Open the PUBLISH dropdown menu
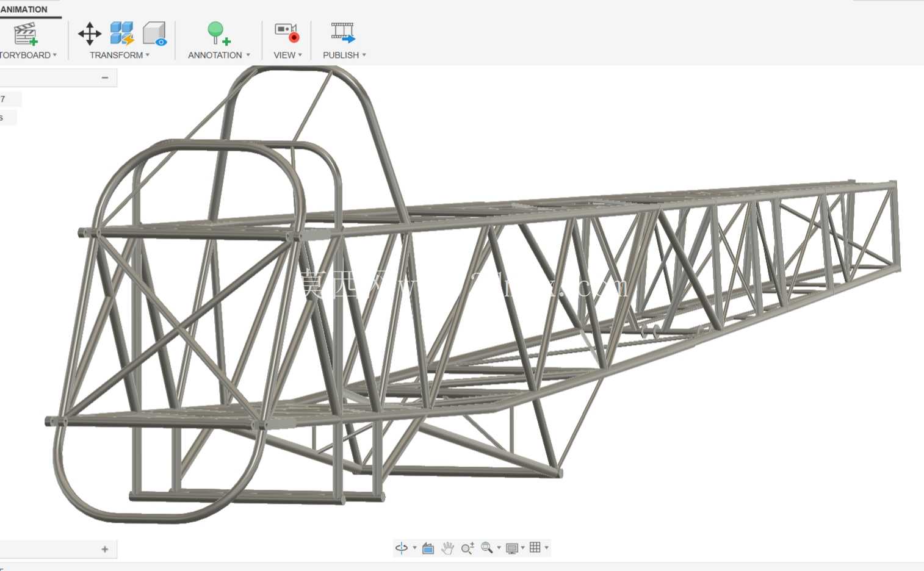This screenshot has height=571, width=924. click(344, 55)
